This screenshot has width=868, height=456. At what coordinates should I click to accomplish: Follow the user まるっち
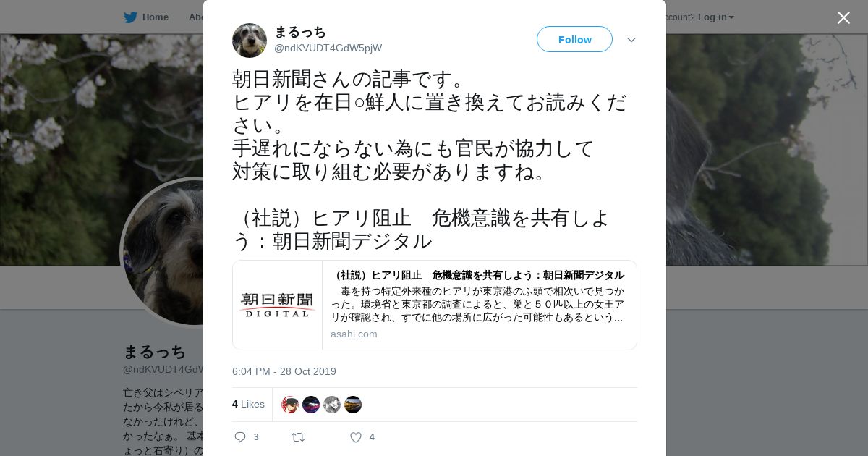[574, 39]
